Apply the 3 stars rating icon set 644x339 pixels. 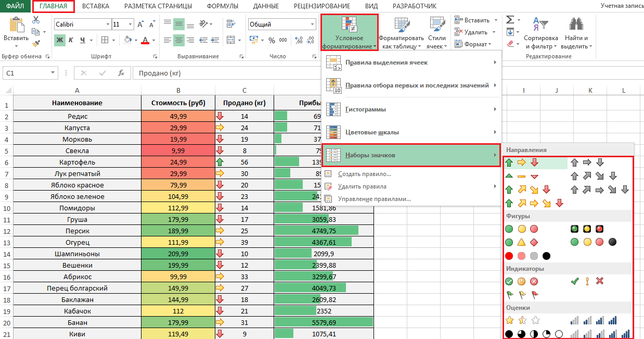[x=521, y=320]
